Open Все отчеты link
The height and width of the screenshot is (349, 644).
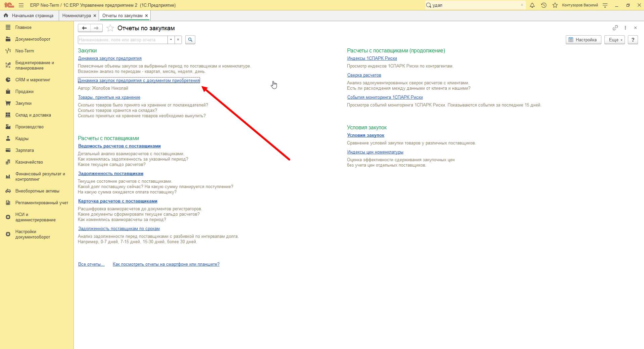click(91, 264)
